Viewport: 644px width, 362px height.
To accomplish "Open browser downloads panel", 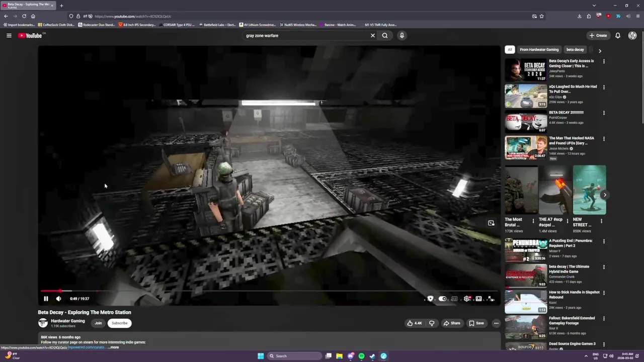I will pyautogui.click(x=579, y=16).
